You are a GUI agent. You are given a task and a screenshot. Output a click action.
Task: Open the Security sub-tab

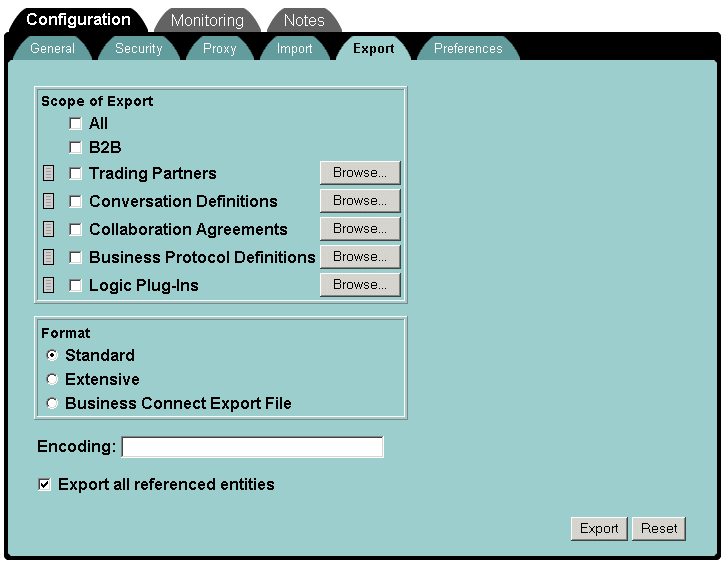click(x=138, y=49)
